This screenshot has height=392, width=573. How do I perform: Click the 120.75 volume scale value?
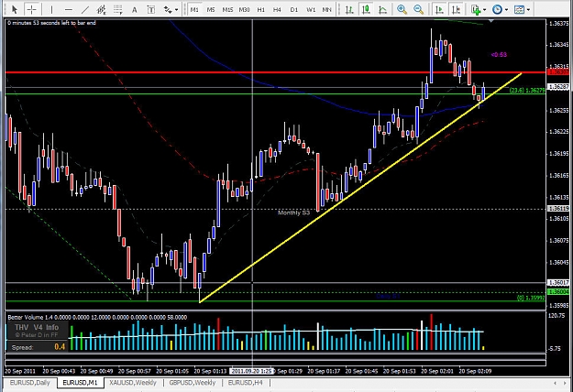556,316
